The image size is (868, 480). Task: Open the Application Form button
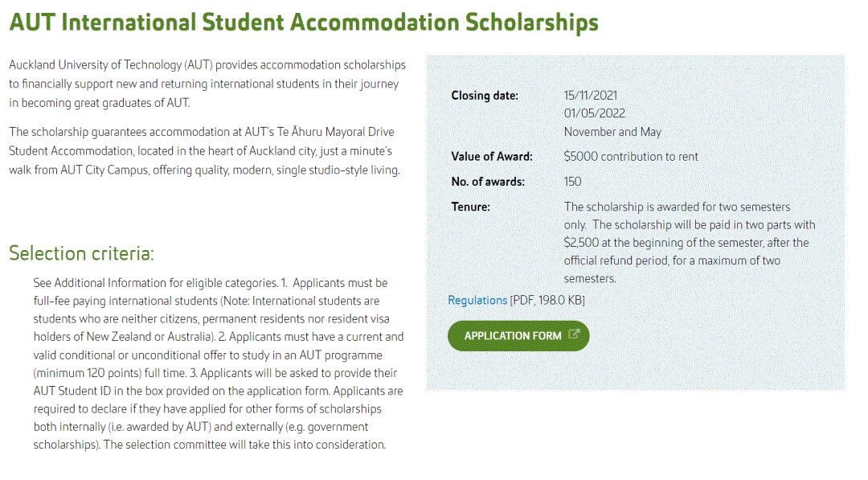[513, 336]
